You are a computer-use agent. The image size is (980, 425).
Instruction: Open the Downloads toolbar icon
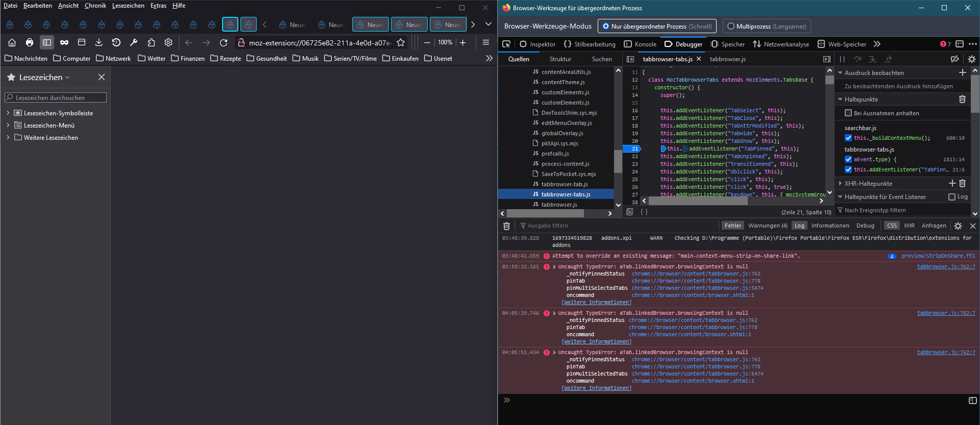(99, 43)
